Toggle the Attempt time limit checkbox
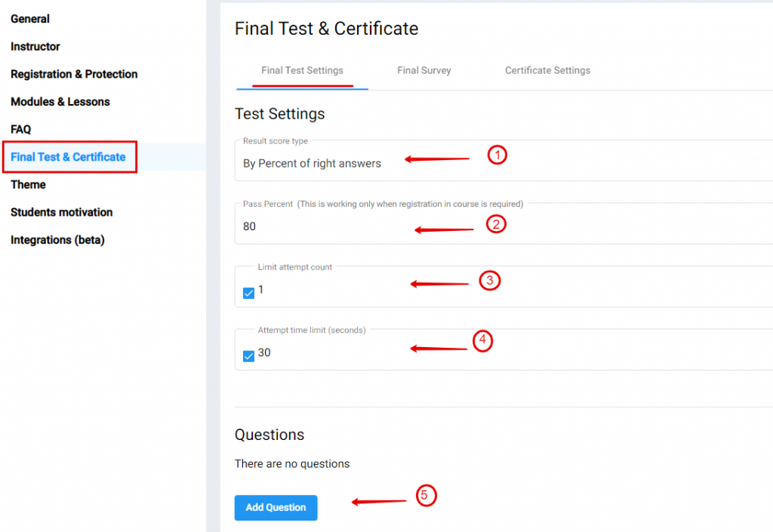 [248, 356]
